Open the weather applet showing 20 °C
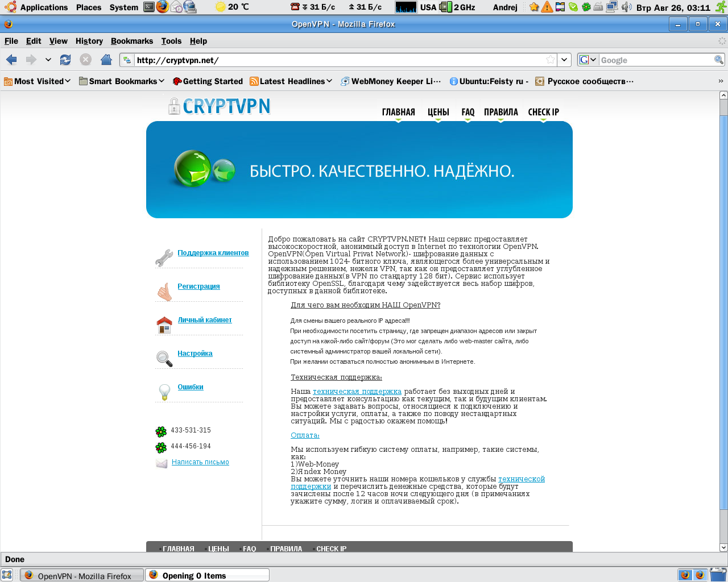This screenshot has height=582, width=728. coord(232,7)
